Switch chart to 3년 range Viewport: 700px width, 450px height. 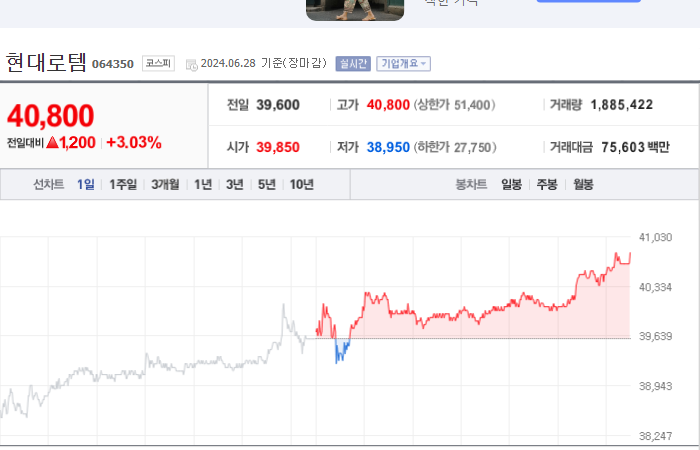tap(235, 184)
